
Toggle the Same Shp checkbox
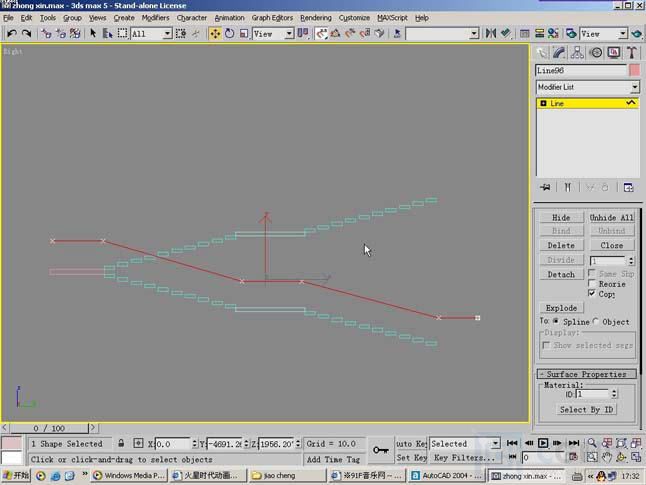[592, 273]
